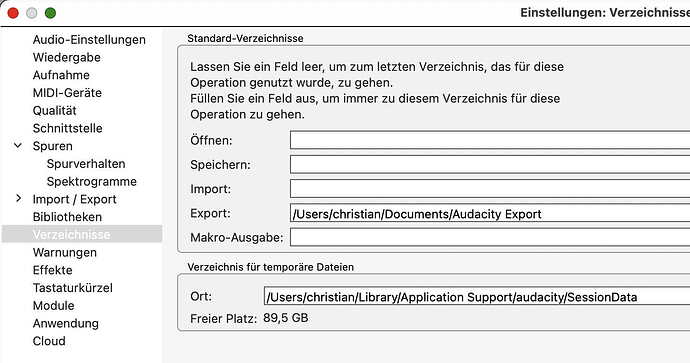
Task: Select Qualität category
Action: 54,110
